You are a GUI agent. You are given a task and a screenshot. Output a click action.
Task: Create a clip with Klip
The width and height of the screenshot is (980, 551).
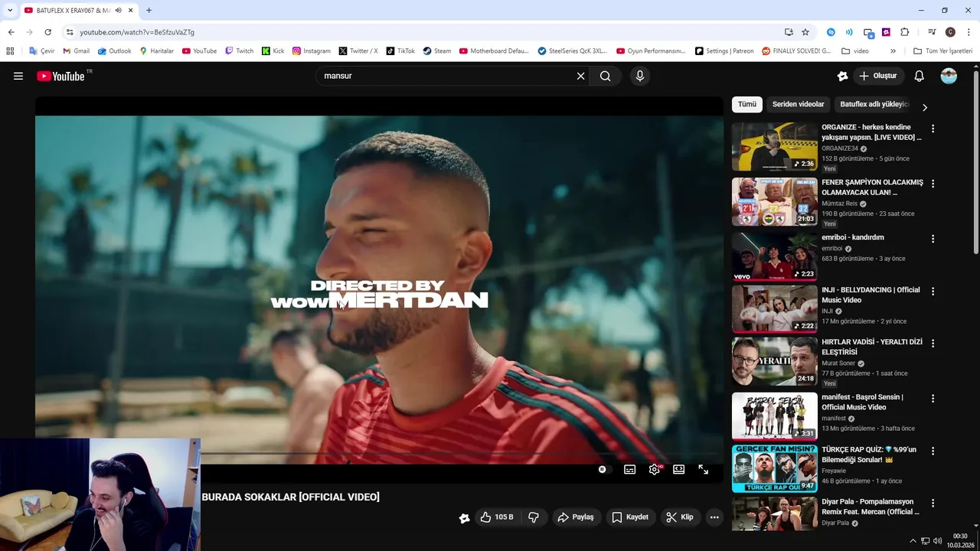[680, 517]
